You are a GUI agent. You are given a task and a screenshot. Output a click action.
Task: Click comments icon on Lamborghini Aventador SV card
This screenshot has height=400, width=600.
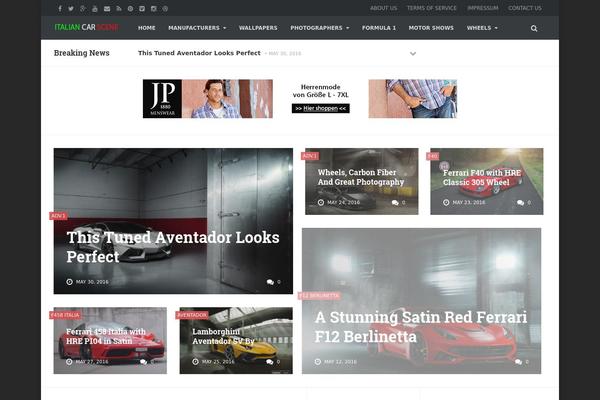coord(270,362)
